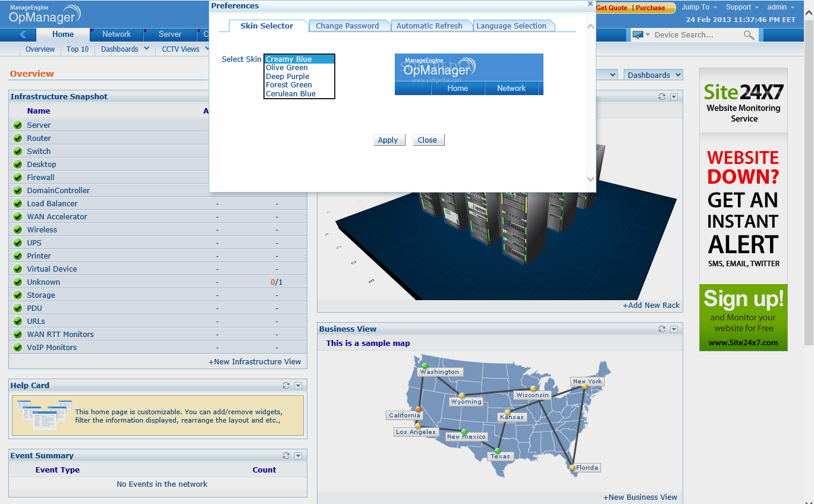
Task: Open the Dashboards dropdown on the right
Action: coord(653,75)
